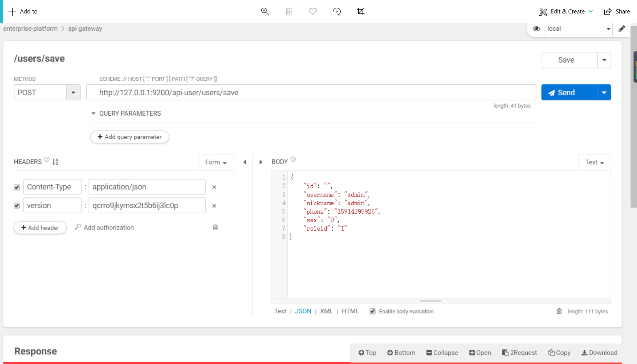Click the trash delete icon in top toolbar
This screenshot has height=364, width=637.
pos(289,12)
